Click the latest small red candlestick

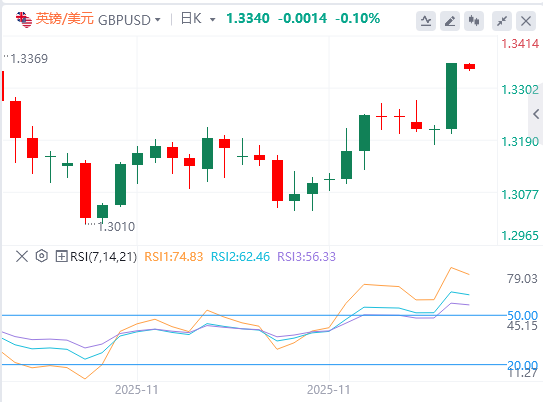tap(470, 66)
